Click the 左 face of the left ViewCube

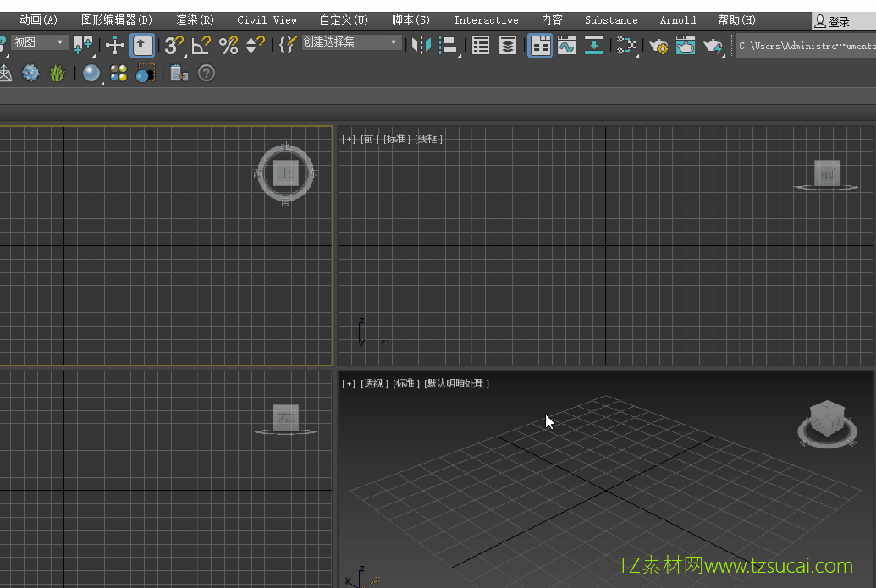(x=285, y=418)
